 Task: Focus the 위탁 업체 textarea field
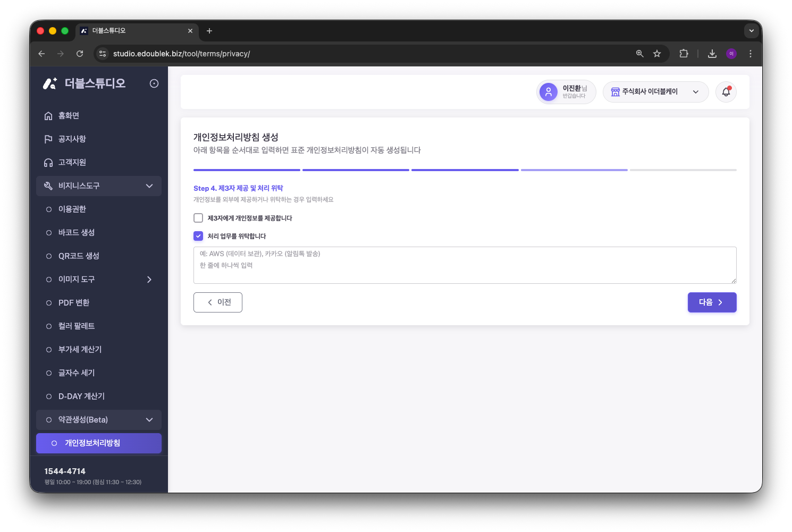[x=465, y=265]
